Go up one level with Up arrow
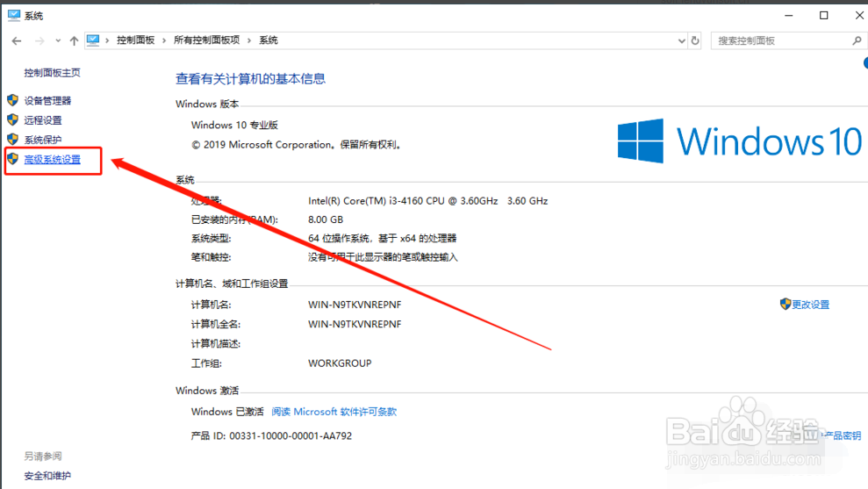The image size is (868, 489). click(75, 40)
